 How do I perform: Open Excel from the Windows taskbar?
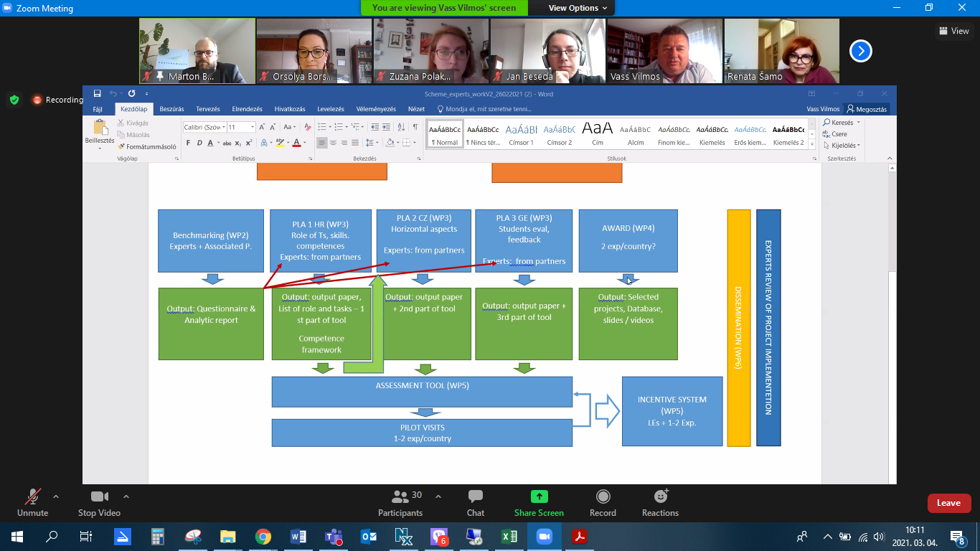[509, 537]
